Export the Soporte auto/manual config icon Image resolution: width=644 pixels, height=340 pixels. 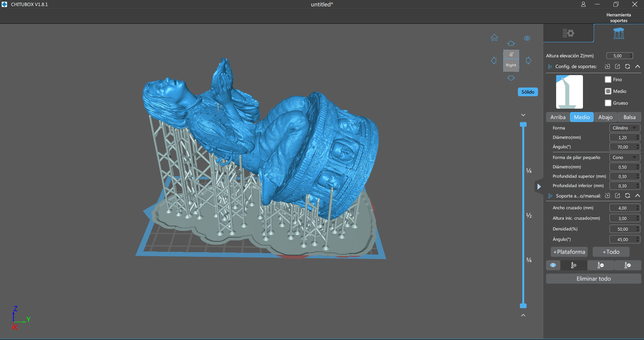[618, 195]
